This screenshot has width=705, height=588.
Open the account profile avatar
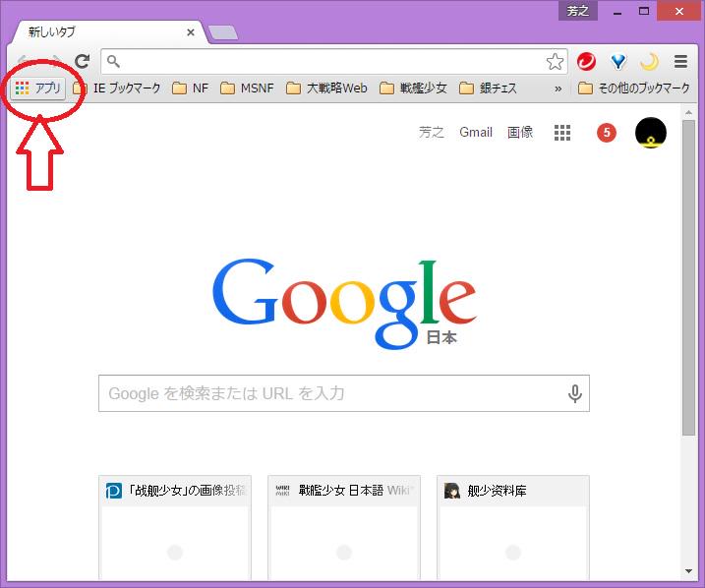(x=651, y=133)
